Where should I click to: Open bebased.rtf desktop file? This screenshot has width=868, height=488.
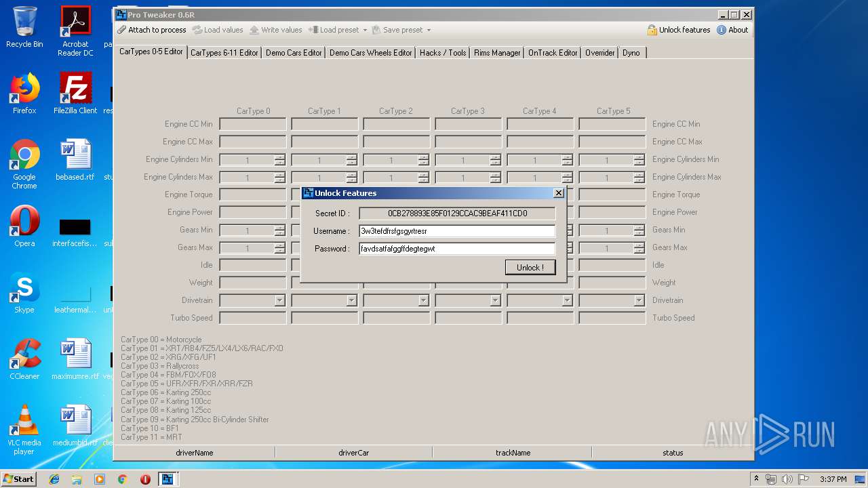[x=75, y=160]
